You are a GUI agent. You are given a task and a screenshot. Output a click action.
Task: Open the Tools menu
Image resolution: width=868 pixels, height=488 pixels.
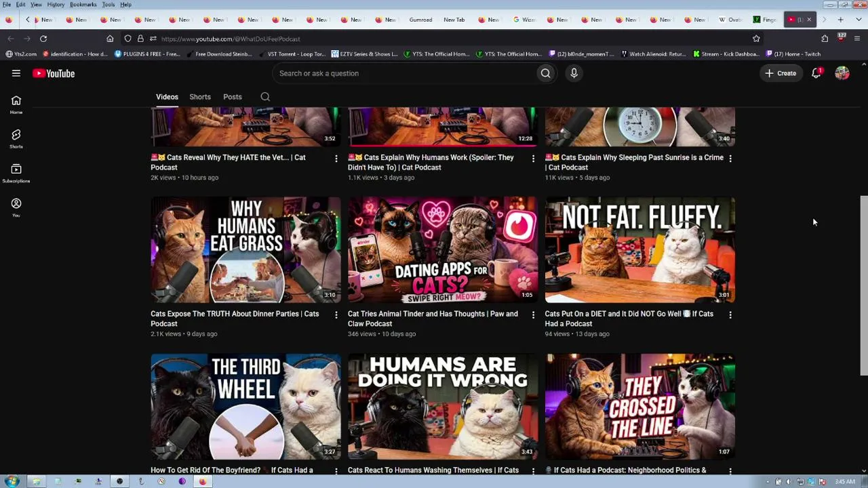(x=108, y=5)
